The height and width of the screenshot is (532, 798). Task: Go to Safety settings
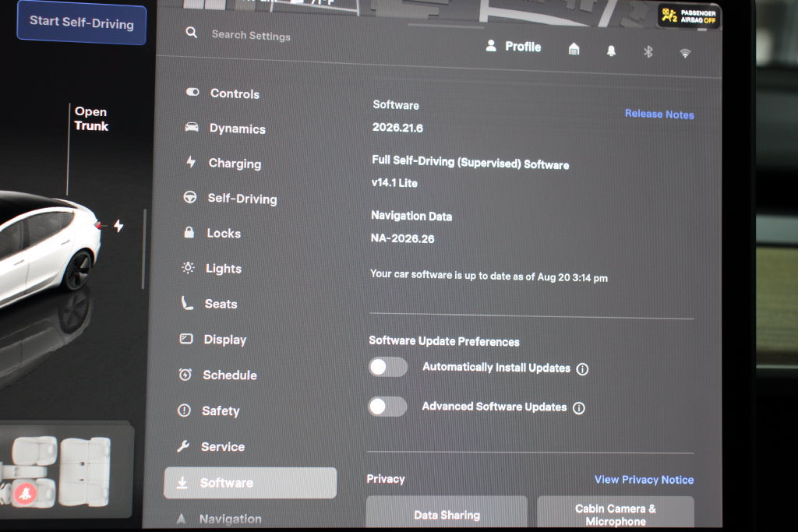[x=208, y=410]
